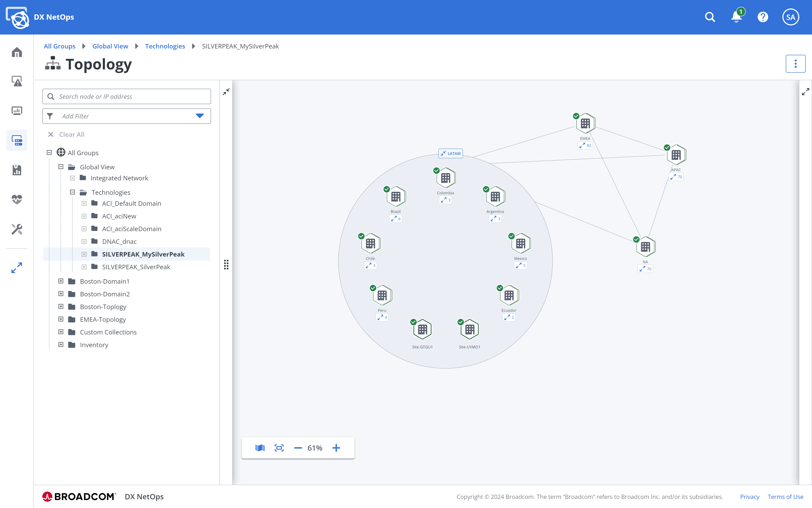
Task: Expand the topology canvas to fullscreen
Action: click(x=805, y=91)
